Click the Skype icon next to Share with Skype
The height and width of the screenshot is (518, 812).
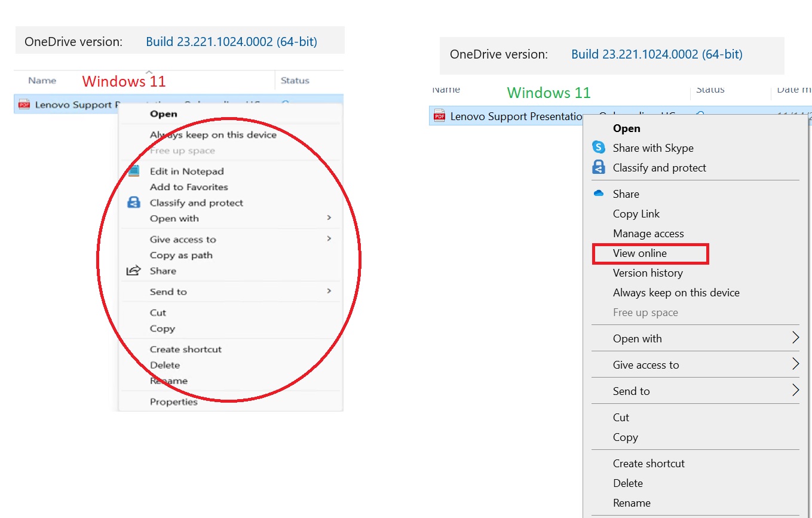[x=599, y=147]
